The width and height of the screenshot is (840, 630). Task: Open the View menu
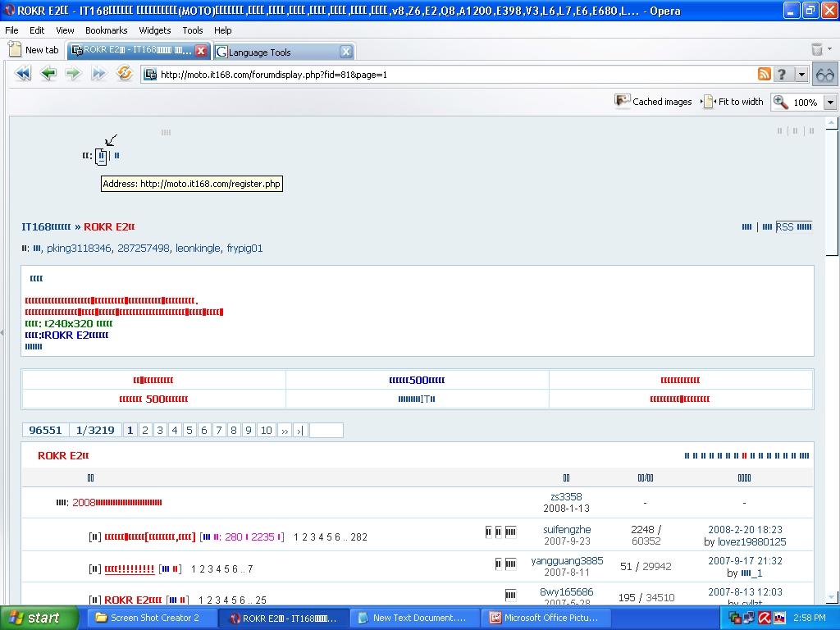[x=65, y=30]
